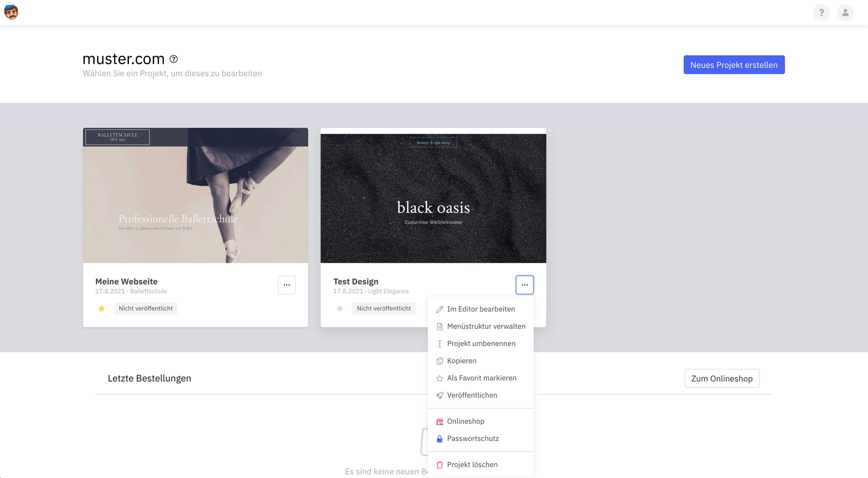
Task: Close the three-dot menu for Test Design
Action: point(525,285)
